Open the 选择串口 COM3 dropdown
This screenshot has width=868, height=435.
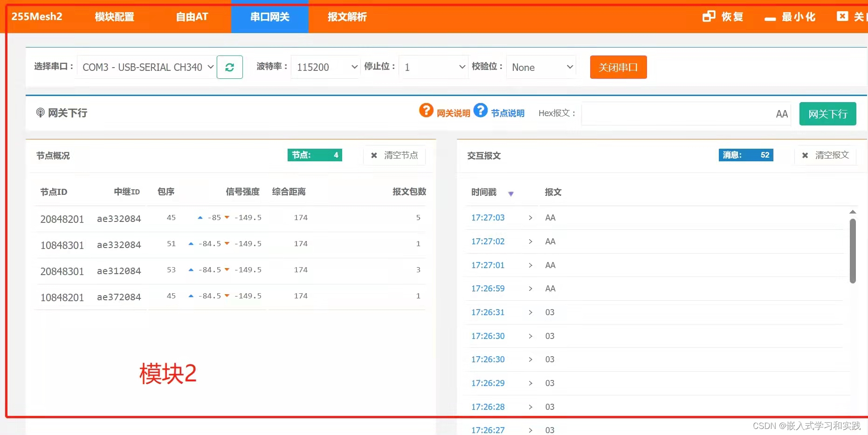click(146, 67)
